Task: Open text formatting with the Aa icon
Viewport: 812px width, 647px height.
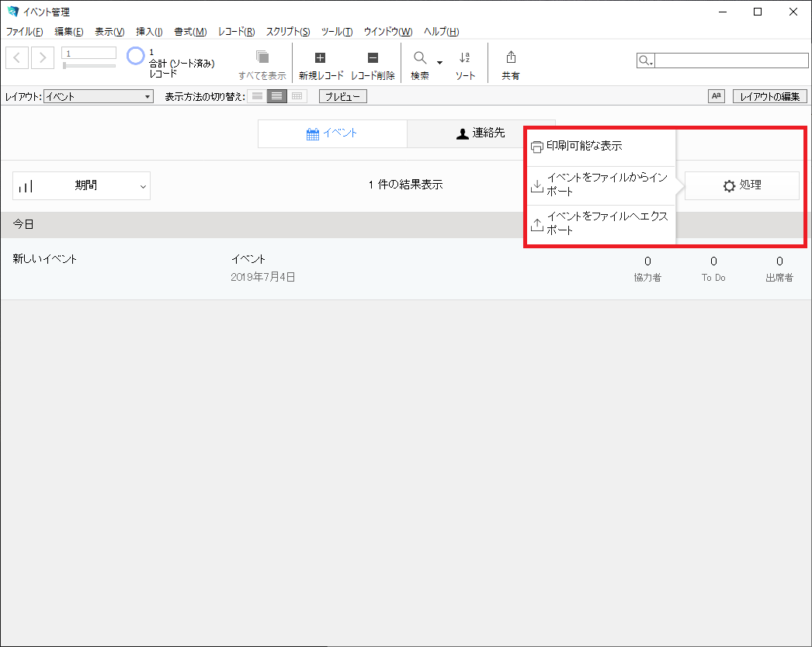Action: tap(715, 95)
